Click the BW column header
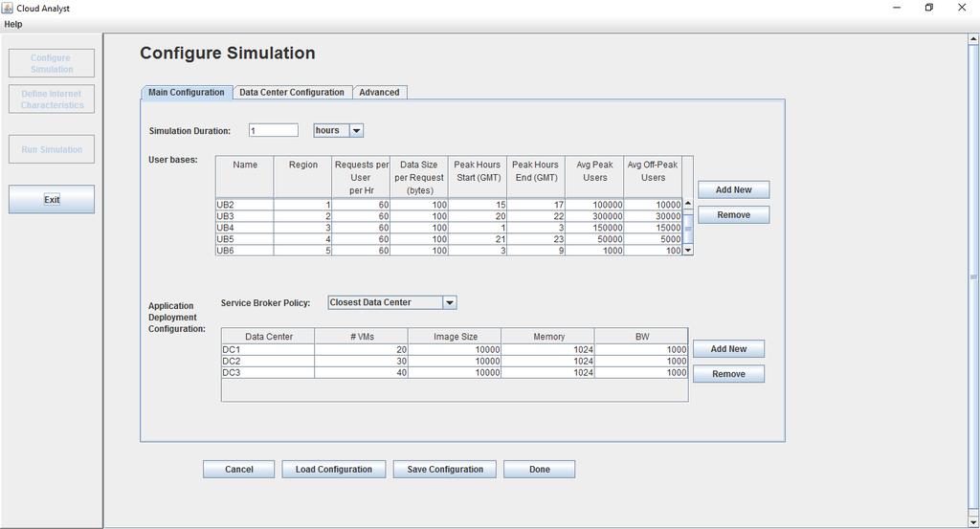The height and width of the screenshot is (529, 980). (x=641, y=337)
